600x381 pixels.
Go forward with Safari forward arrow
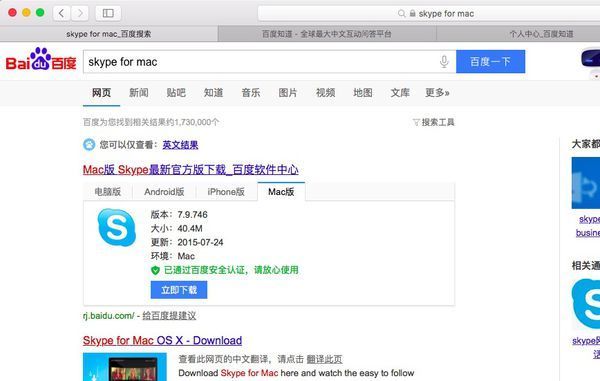[80, 13]
